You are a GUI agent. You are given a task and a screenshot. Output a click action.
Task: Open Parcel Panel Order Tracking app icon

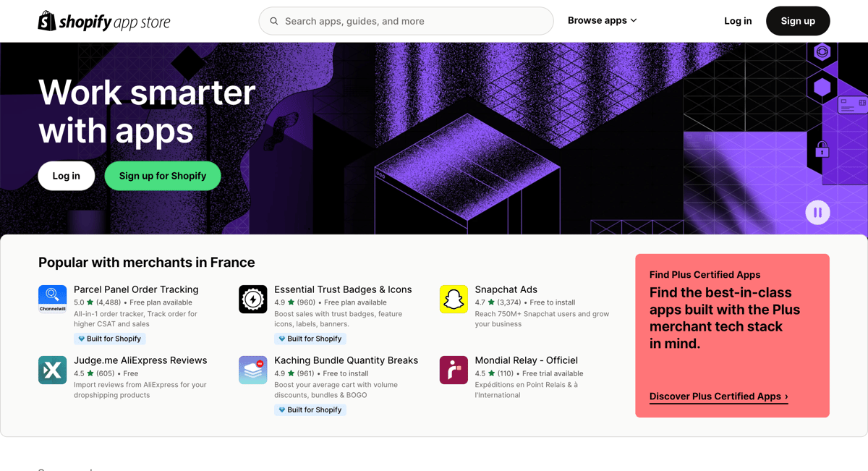tap(53, 299)
